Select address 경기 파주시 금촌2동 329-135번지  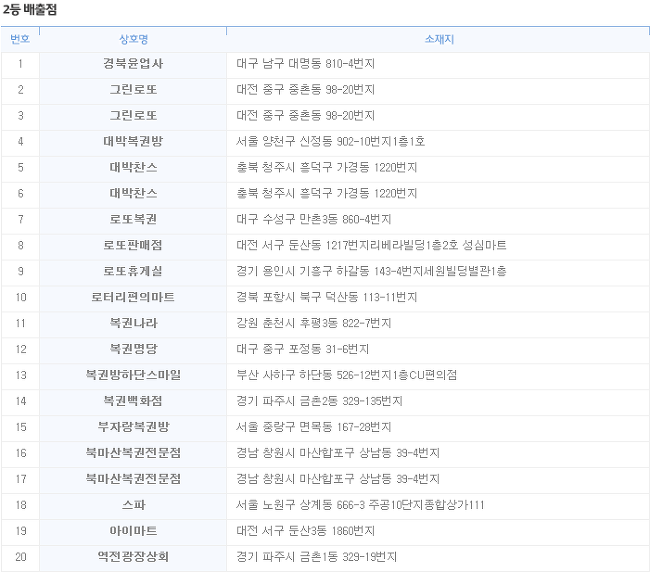click(x=319, y=401)
